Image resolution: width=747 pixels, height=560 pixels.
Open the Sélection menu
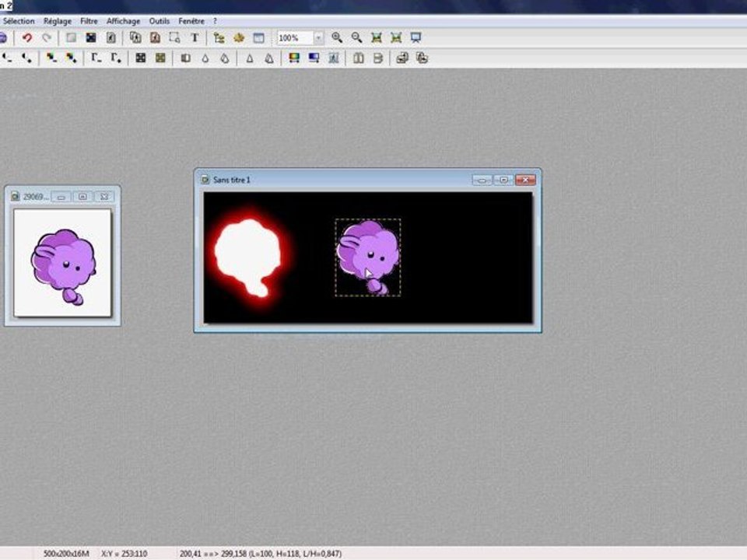19,21
